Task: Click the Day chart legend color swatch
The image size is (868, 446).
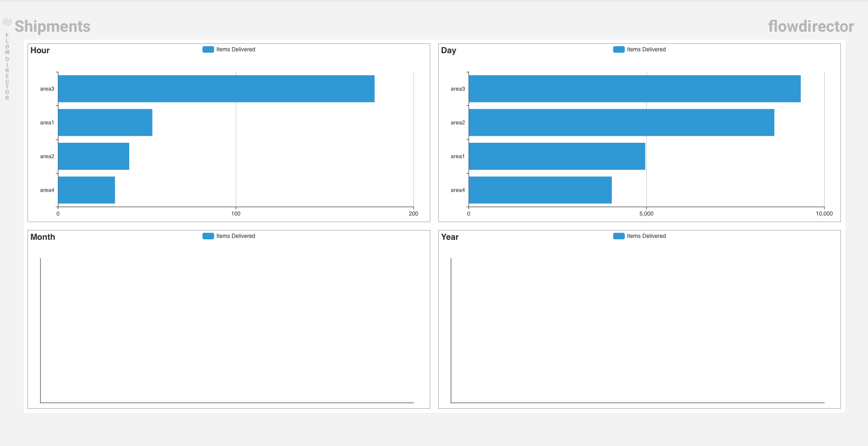Action: pos(619,49)
